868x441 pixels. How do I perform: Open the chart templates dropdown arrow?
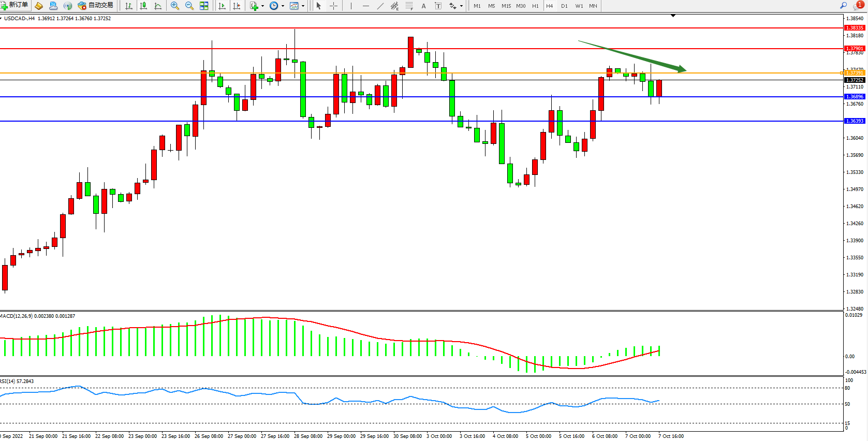(x=303, y=6)
